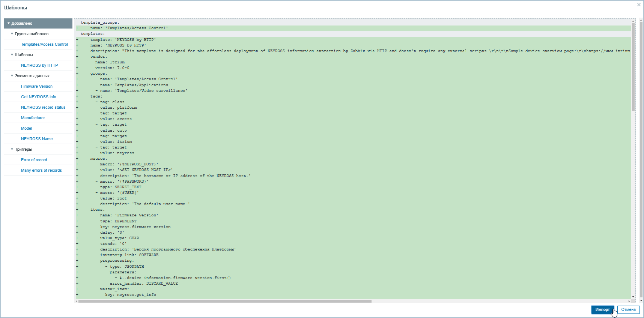Close the Шаблоны dialog with X
Image resolution: width=644 pixels, height=318 pixels.
pos(639,5)
